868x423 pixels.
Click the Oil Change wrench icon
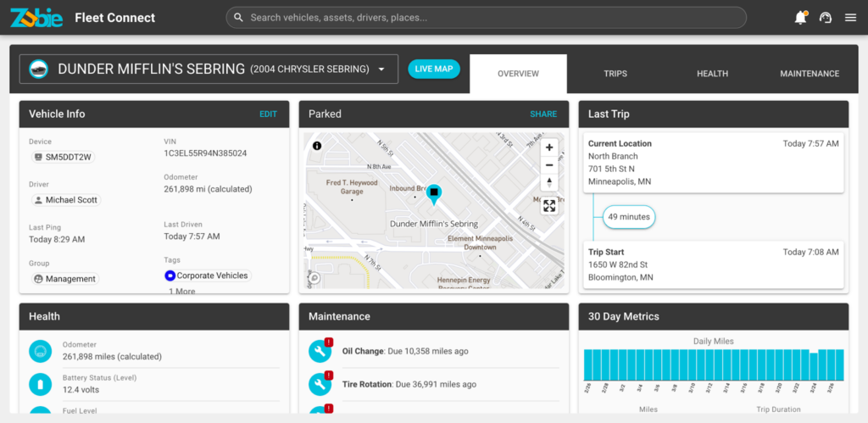320,351
